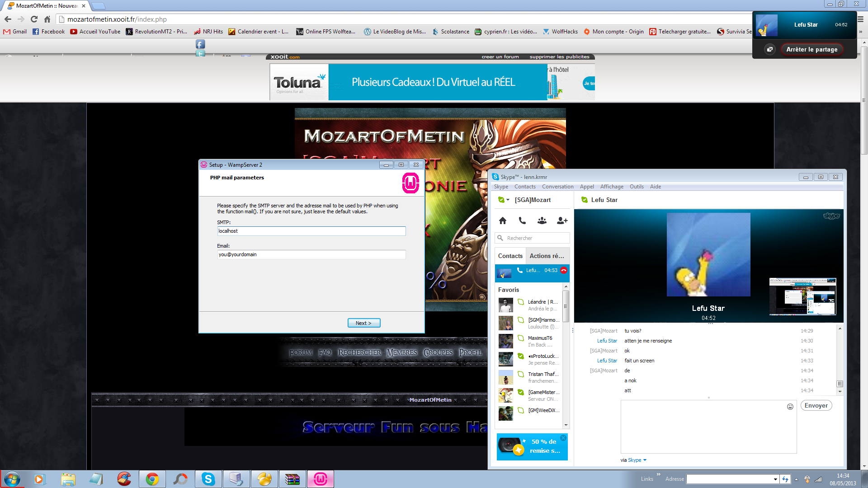Click the Windows Media Player taskbar icon
Screen dimensions: 868x488
click(40, 479)
